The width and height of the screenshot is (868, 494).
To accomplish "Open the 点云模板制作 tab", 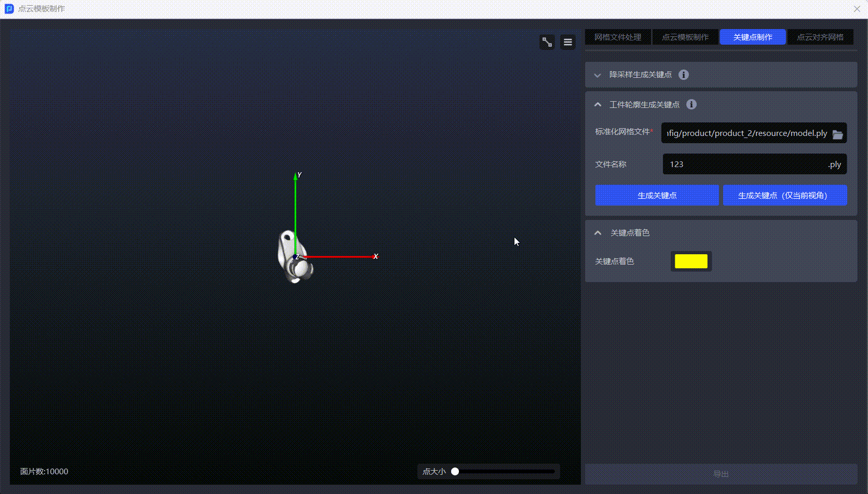I will coord(685,37).
